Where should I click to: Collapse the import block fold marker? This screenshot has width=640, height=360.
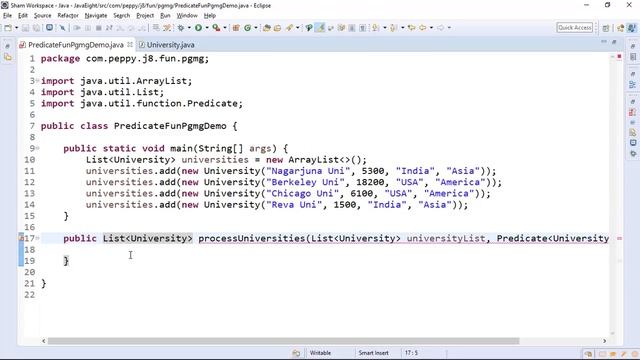click(x=37, y=81)
